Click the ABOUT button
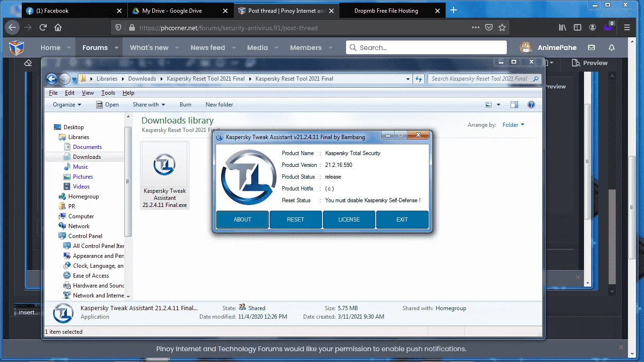The width and height of the screenshot is (644, 362). pos(242,220)
